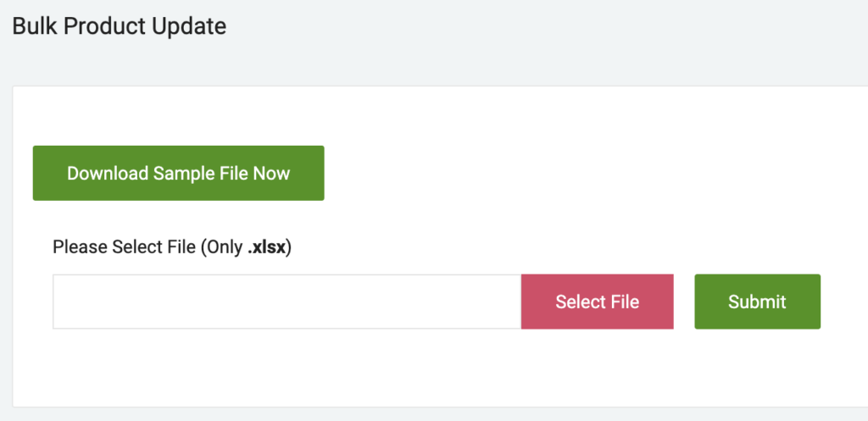Focus the file name text box
The height and width of the screenshot is (421, 868).
[x=287, y=302]
